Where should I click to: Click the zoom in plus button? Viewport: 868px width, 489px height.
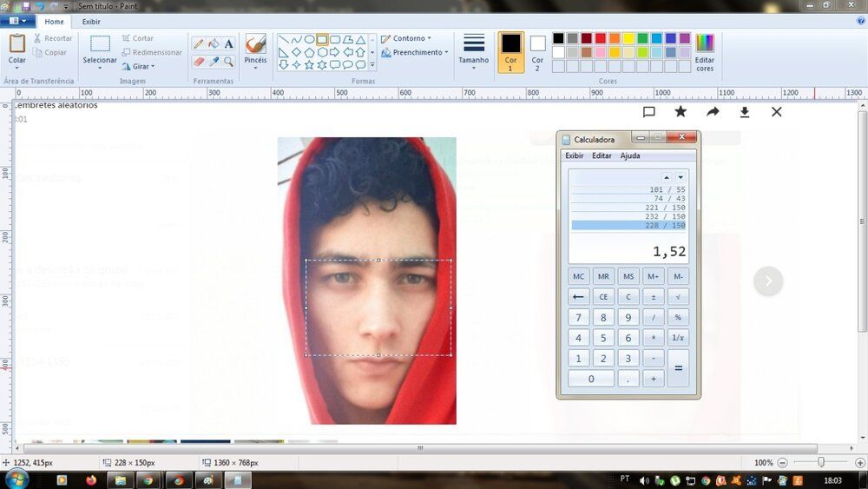pos(860,462)
